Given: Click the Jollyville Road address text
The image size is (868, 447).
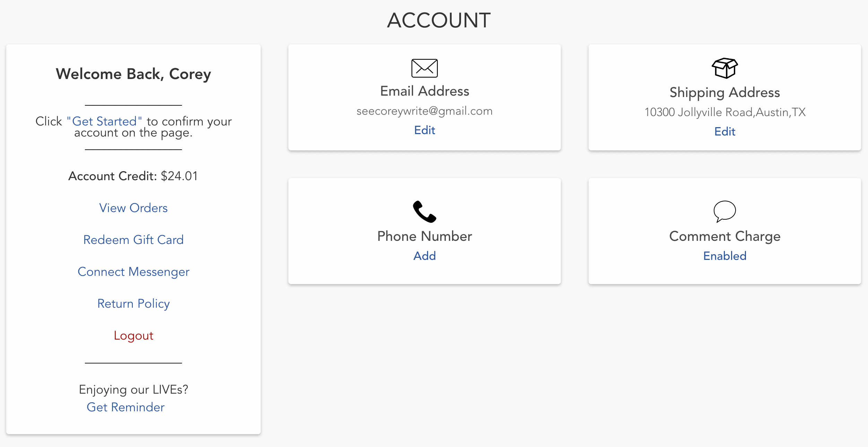Looking at the screenshot, I should (x=724, y=112).
